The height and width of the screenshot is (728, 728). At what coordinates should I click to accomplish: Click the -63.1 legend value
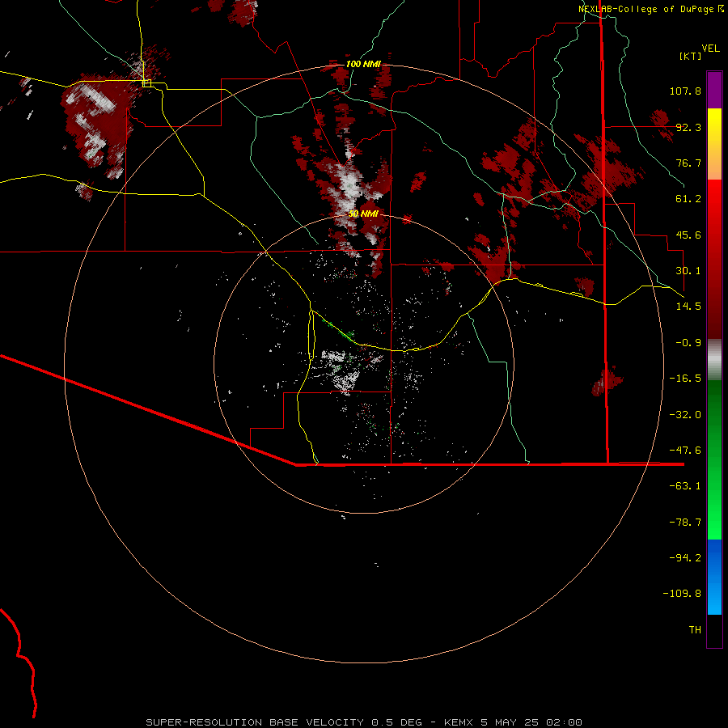[x=685, y=486]
